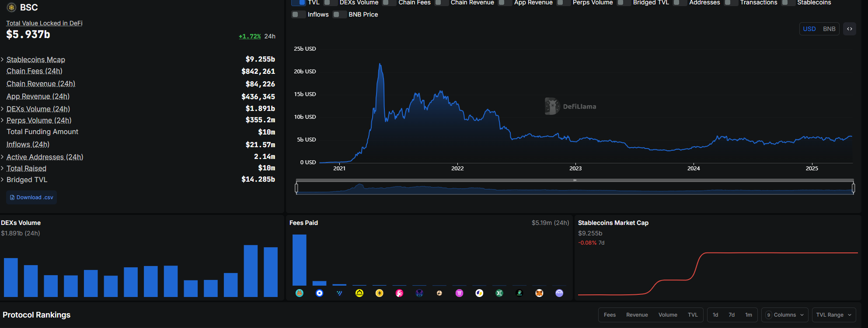Screen dimensions: 868x328
Task: Click the PancakeSwap bunny icon under Fees Paid
Action: coord(299,293)
